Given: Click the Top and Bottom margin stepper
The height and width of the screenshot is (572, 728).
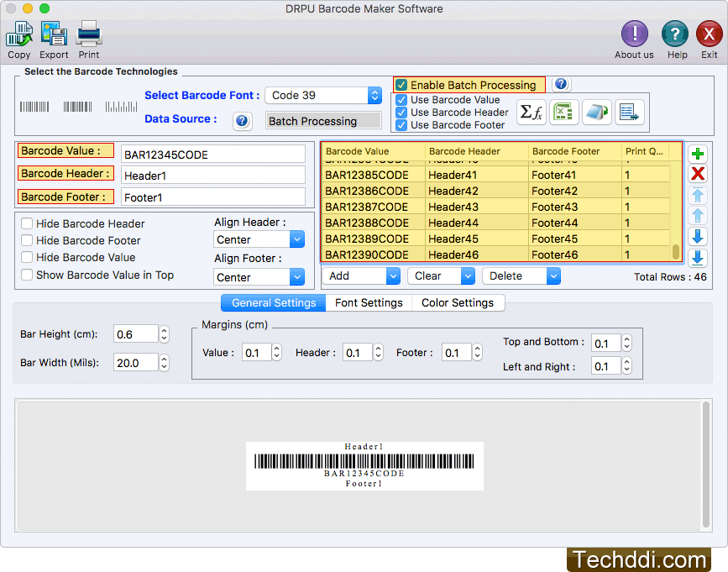Looking at the screenshot, I should point(626,343).
